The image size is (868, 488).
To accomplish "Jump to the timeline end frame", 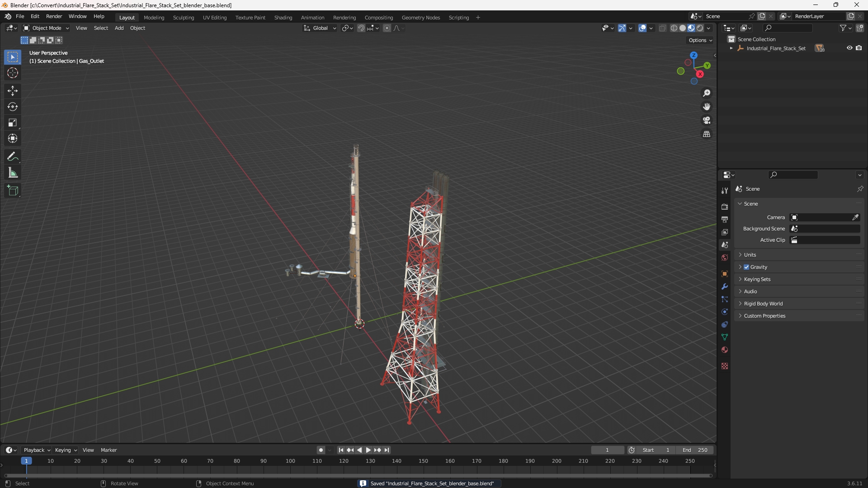I will tap(387, 450).
